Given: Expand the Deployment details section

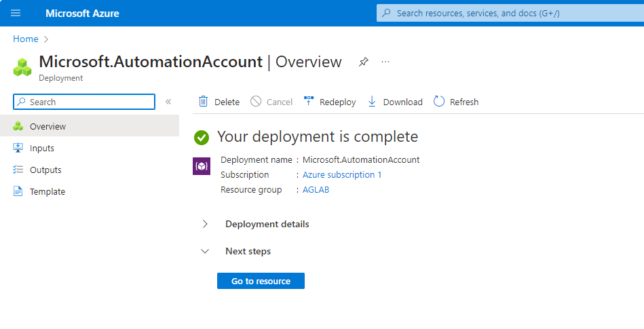Looking at the screenshot, I should point(206,224).
